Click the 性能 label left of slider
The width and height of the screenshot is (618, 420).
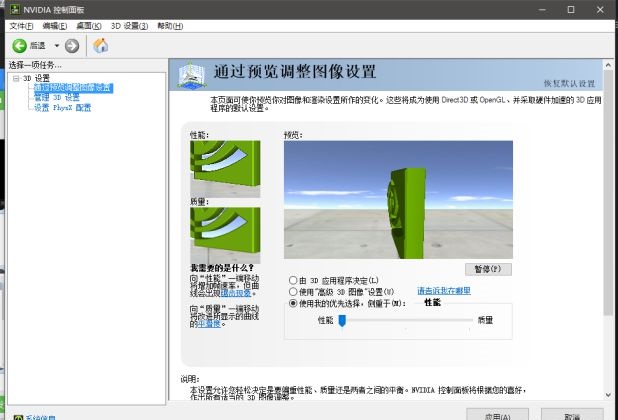(x=326, y=320)
